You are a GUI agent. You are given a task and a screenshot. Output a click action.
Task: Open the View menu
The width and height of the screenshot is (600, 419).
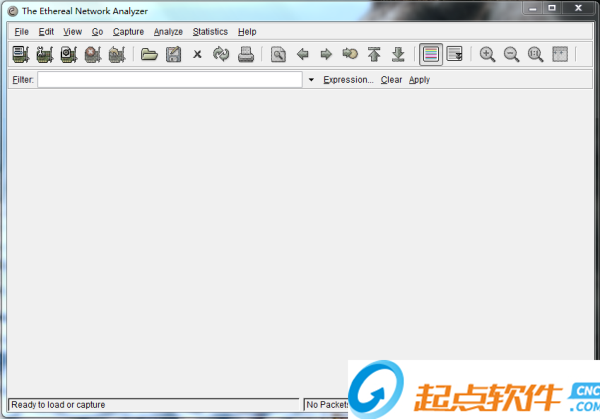point(73,32)
